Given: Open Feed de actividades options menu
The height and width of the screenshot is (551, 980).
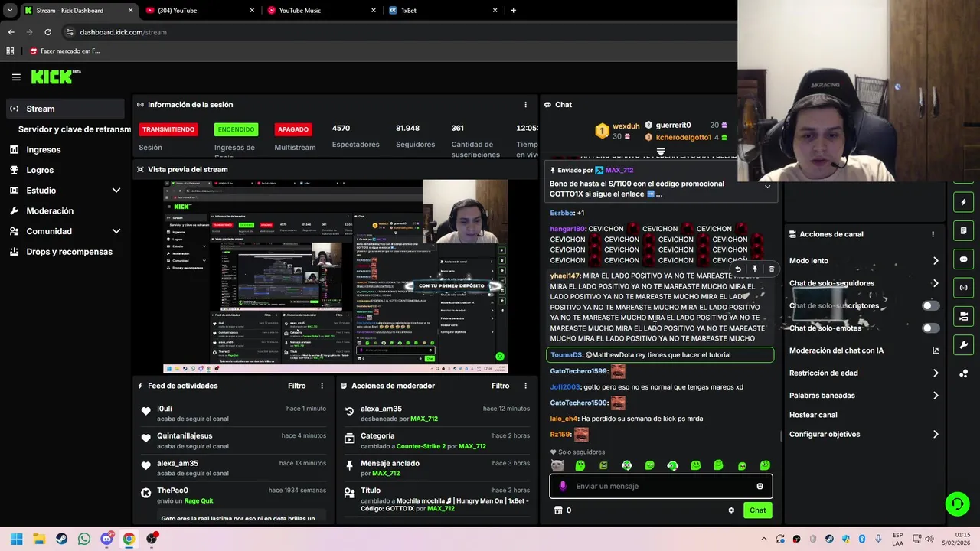Looking at the screenshot, I should tap(322, 386).
